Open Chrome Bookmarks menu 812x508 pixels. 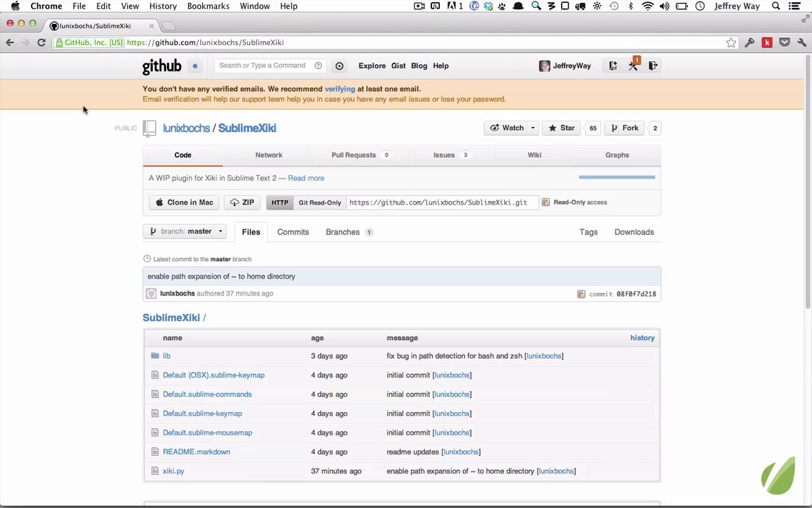208,6
